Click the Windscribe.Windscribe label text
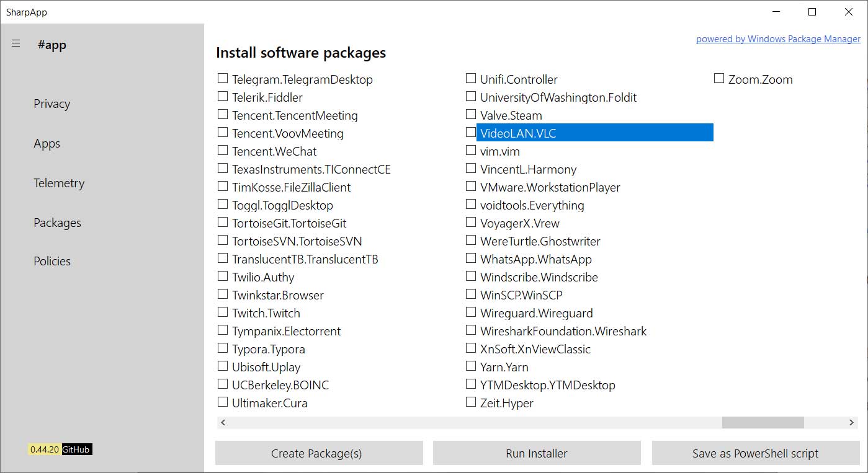868x473 pixels. pos(539,277)
